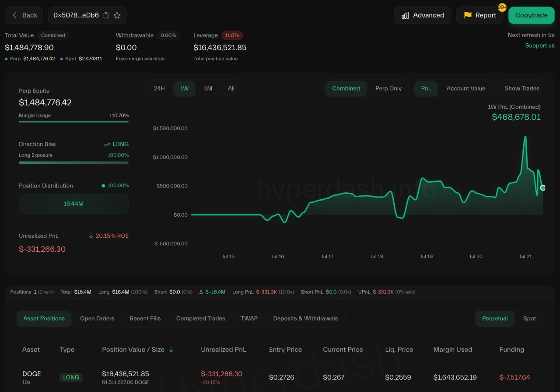560x392 pixels.
Task: Open the TWAP tab
Action: pos(249,319)
